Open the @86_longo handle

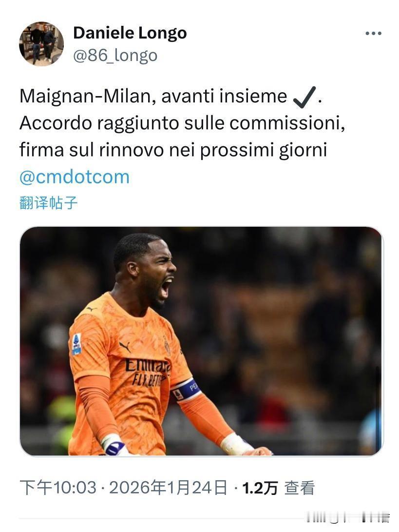coord(115,55)
